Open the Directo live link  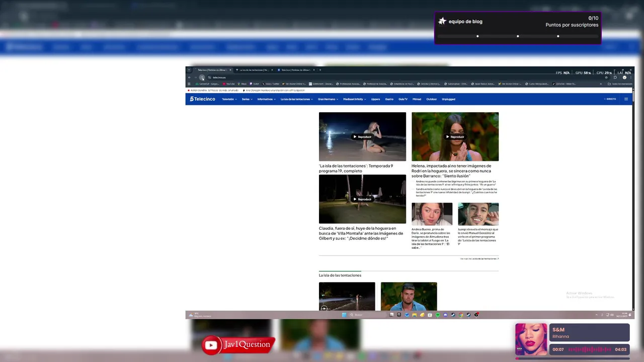(610, 99)
